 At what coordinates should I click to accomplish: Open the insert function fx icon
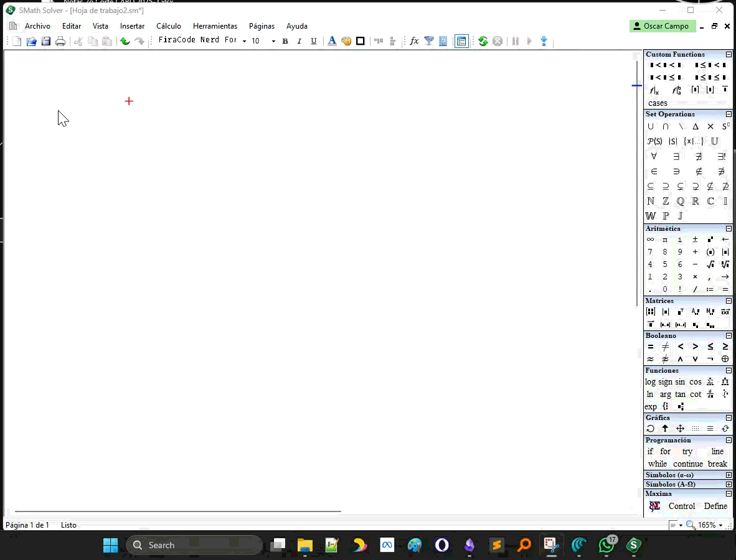point(414,41)
